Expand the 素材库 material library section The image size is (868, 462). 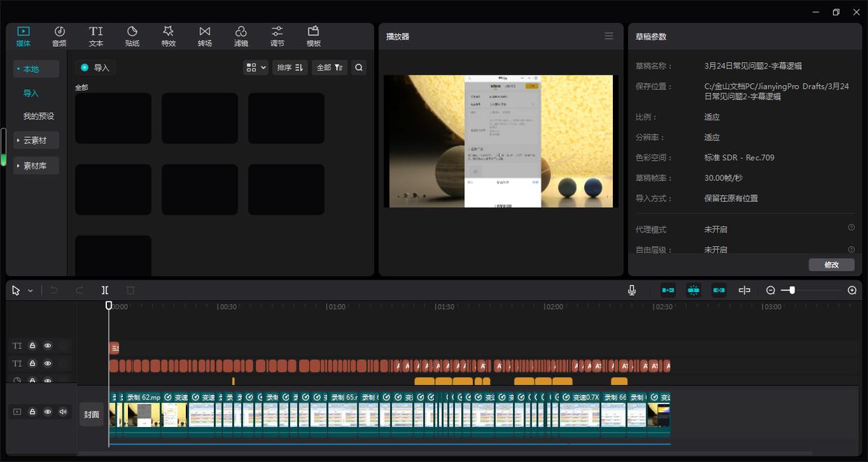click(36, 166)
